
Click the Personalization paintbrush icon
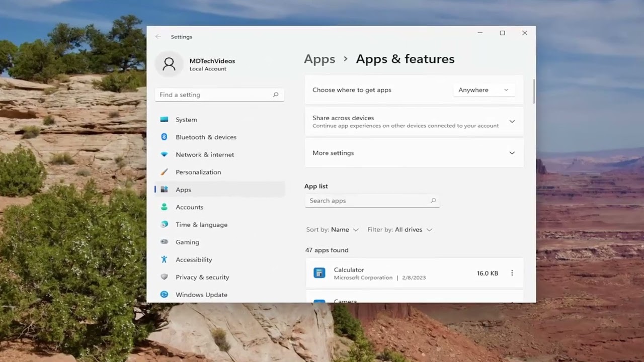[x=164, y=172]
